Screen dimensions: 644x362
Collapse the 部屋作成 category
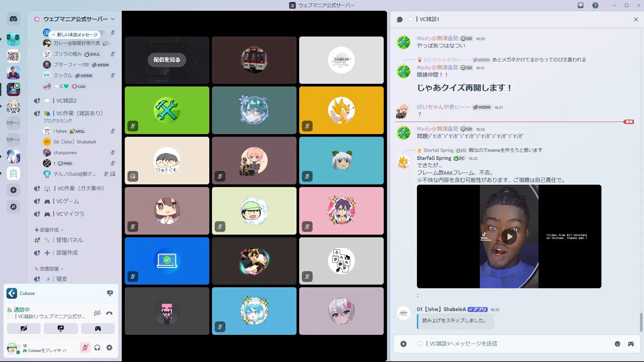pos(49,230)
